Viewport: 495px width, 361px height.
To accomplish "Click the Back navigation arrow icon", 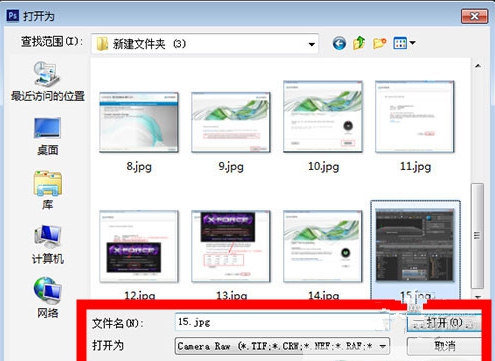I will click(339, 43).
